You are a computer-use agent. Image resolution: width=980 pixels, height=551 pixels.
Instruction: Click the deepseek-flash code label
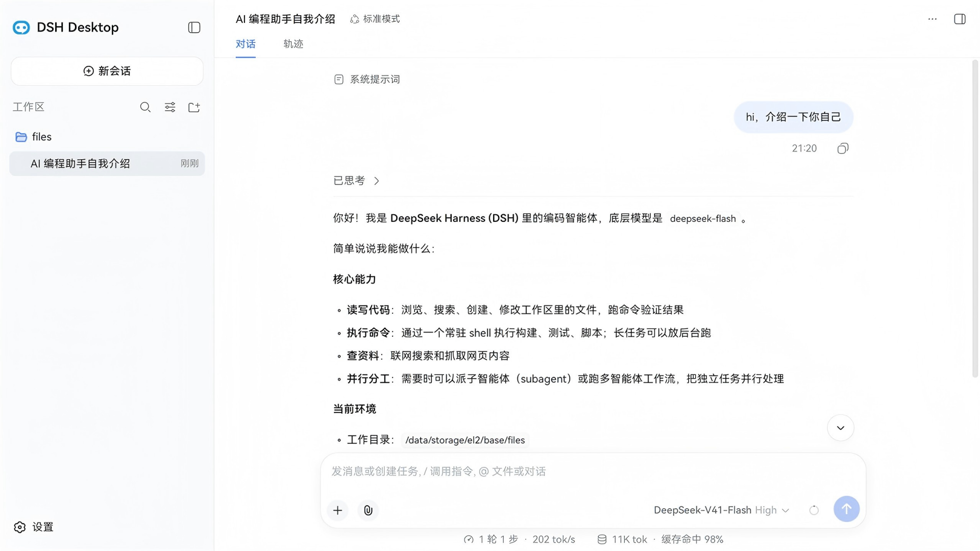click(703, 219)
